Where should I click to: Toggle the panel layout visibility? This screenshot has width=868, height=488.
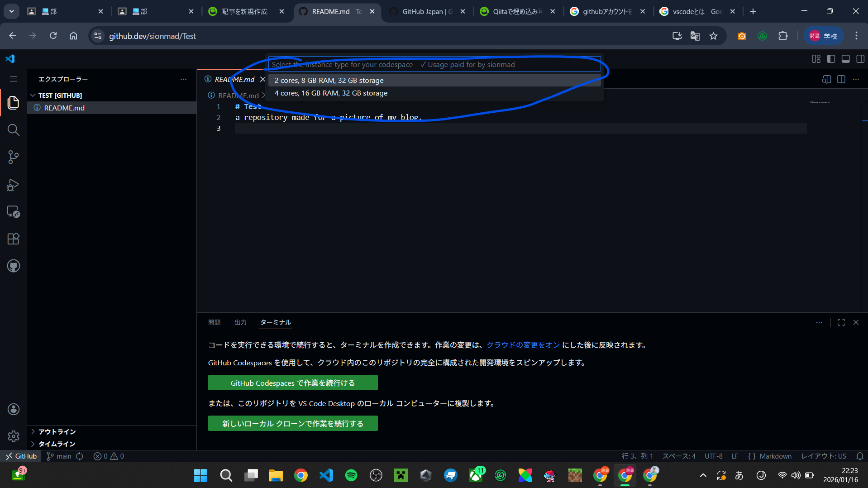pos(846,59)
